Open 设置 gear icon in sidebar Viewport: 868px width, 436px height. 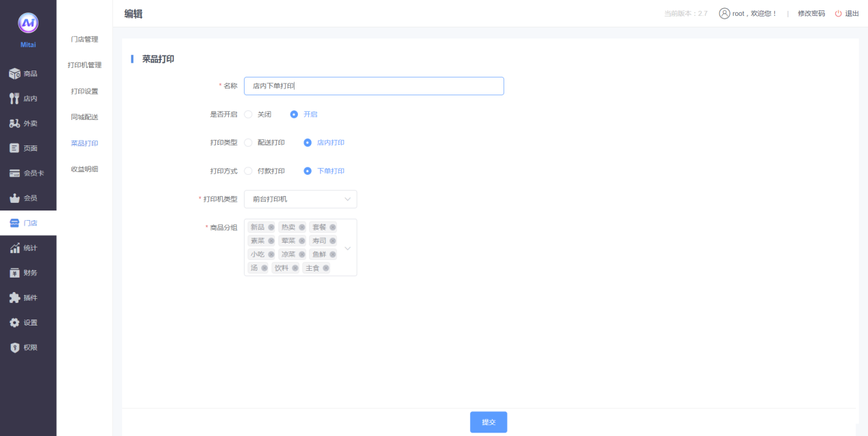(x=14, y=323)
